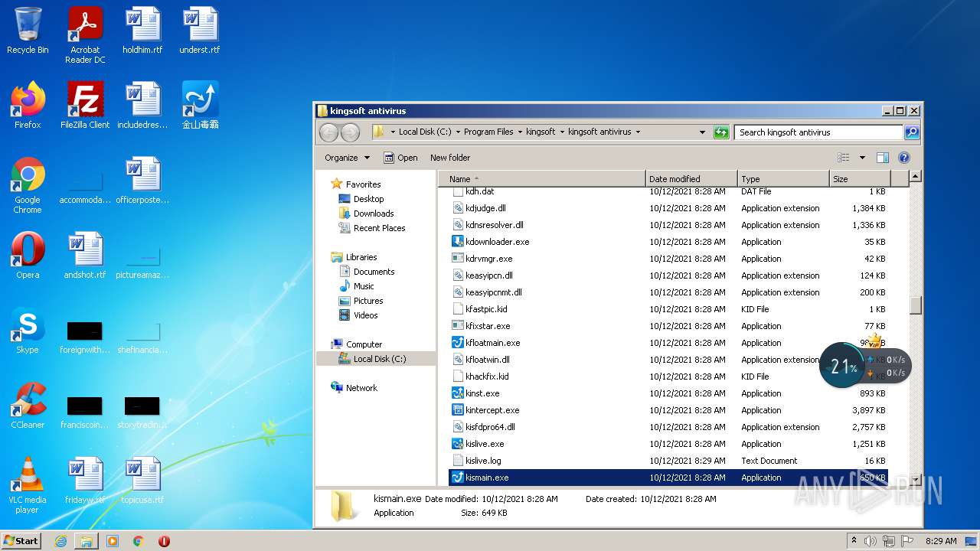Launch CCleaner desktop shortcut
Screen dimensions: 980x551
(x=28, y=406)
